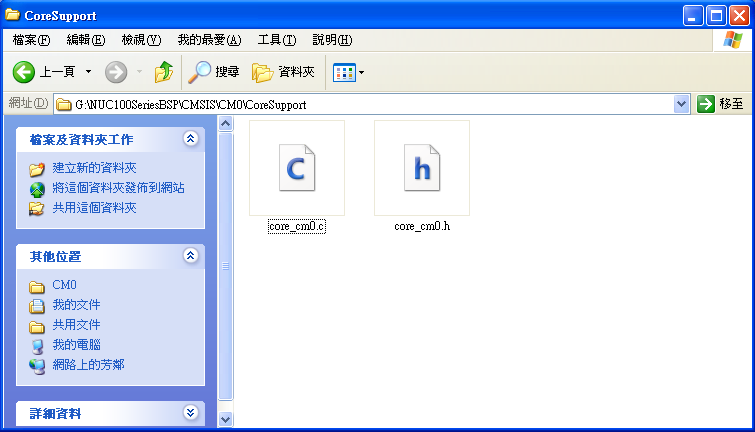Click the My Documents folder icon
The width and height of the screenshot is (755, 432).
37,306
